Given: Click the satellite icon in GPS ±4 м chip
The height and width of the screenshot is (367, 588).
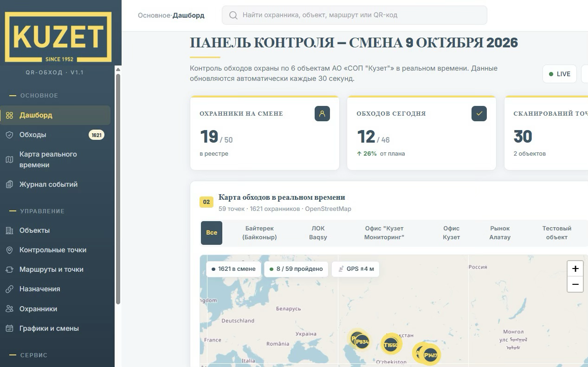Looking at the screenshot, I should tap(341, 269).
